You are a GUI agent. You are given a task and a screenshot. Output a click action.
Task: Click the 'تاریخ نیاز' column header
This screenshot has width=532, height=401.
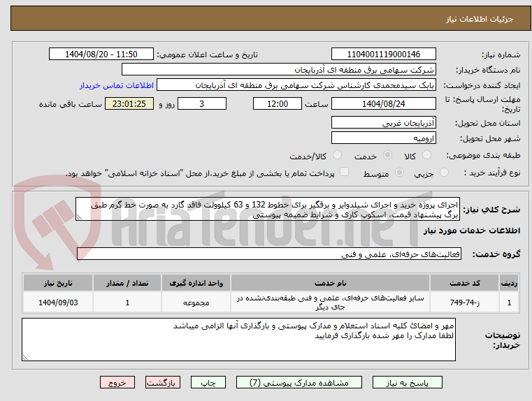click(58, 283)
